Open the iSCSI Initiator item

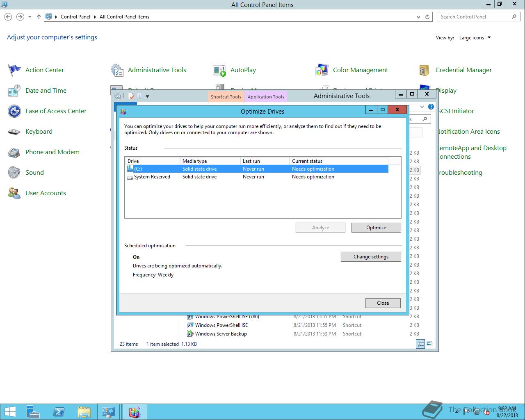(456, 111)
